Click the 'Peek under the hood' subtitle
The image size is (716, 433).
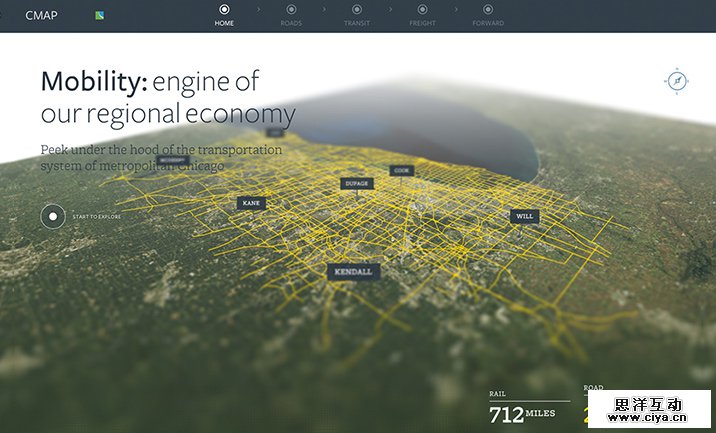(161, 158)
